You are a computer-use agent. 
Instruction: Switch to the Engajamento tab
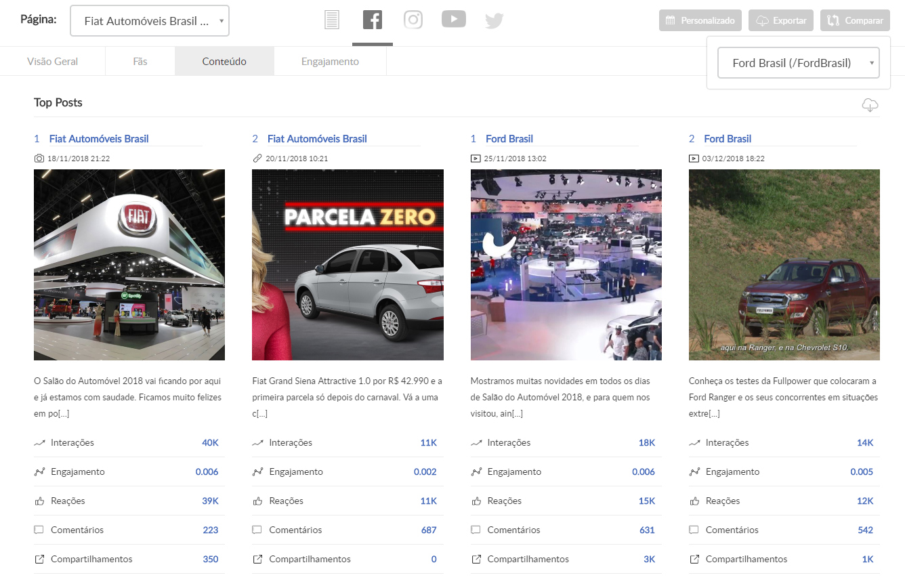(x=330, y=62)
